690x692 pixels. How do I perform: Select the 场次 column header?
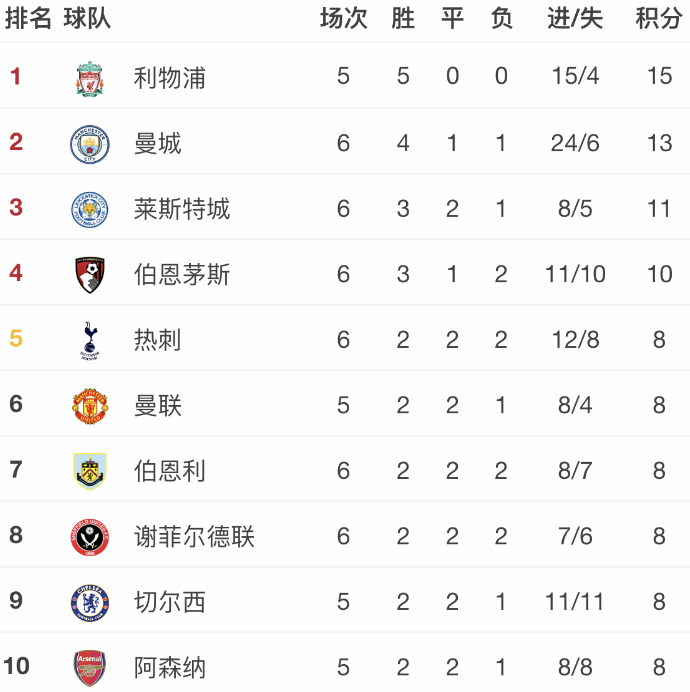coord(343,19)
